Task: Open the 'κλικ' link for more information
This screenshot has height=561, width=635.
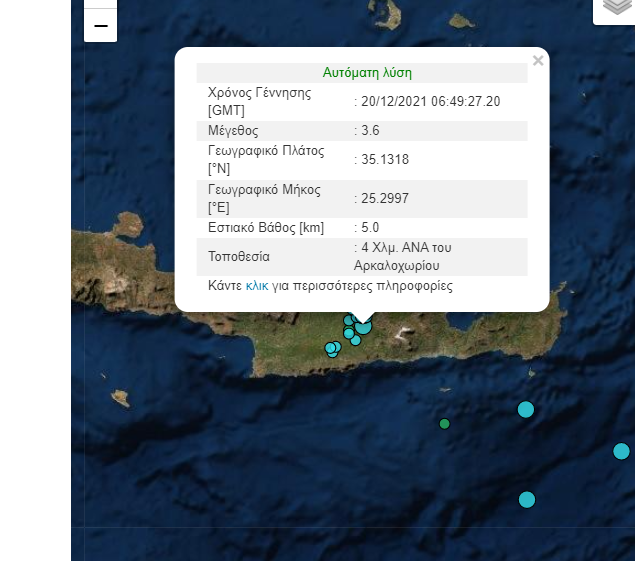Action: click(x=257, y=286)
